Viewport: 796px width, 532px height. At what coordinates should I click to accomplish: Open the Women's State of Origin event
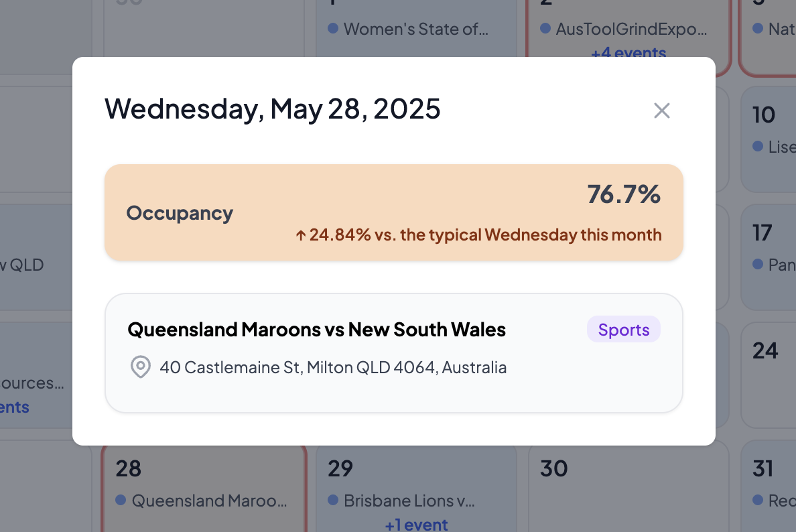(415, 29)
